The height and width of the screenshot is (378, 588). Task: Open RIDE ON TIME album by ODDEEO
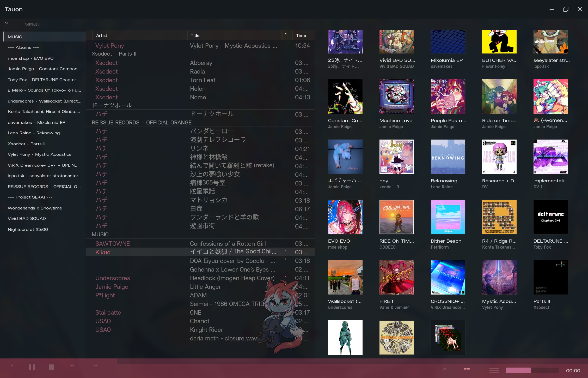tap(396, 217)
